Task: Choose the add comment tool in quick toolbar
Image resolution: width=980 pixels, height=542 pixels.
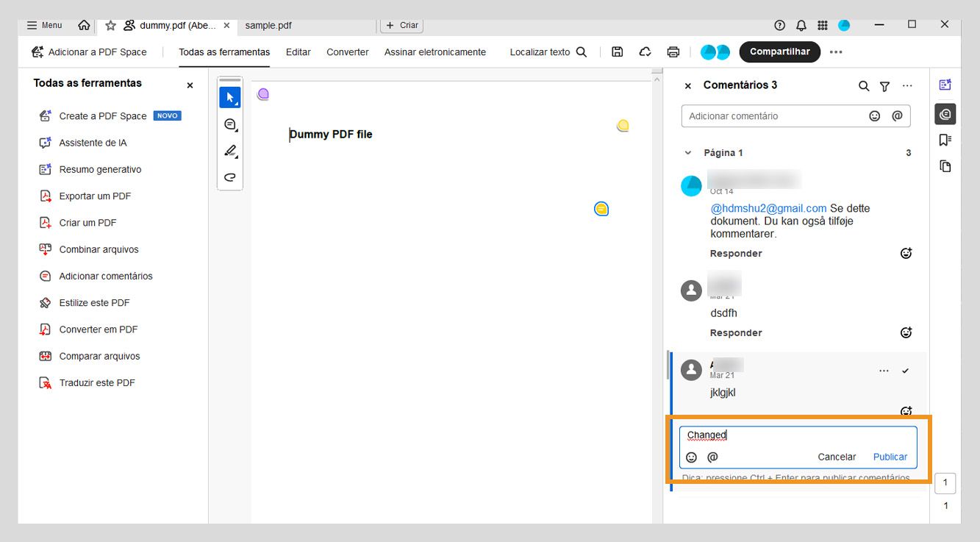Action: tap(230, 124)
